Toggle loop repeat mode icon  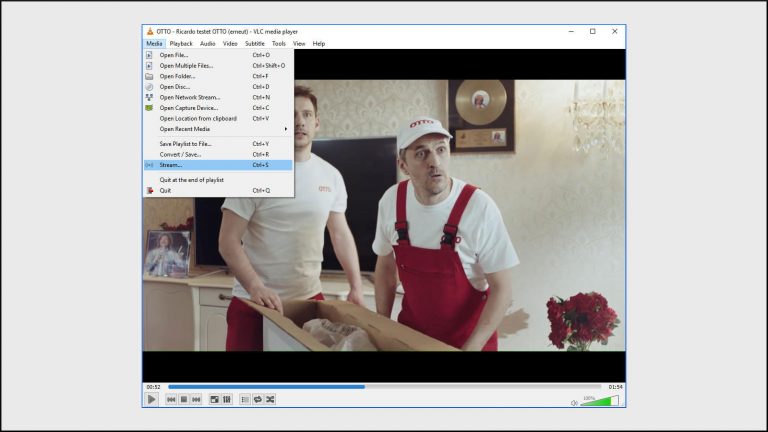click(258, 400)
